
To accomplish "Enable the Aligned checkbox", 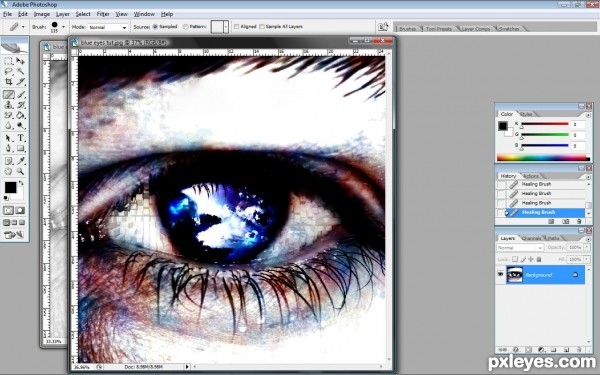I will click(236, 27).
